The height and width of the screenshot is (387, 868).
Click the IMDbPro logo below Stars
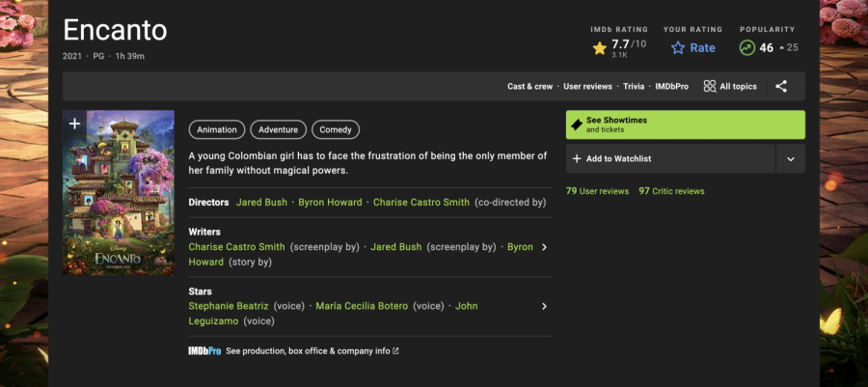click(x=204, y=351)
